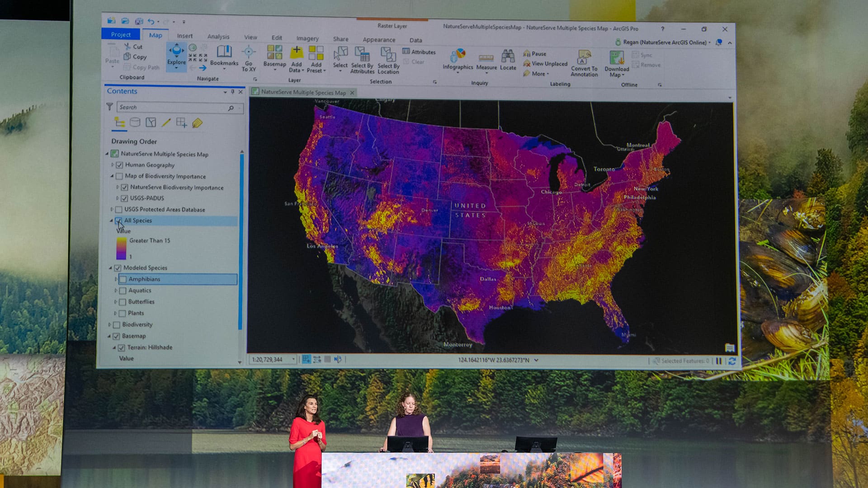Click Go To XY icon
This screenshot has height=488, width=868.
click(x=249, y=53)
